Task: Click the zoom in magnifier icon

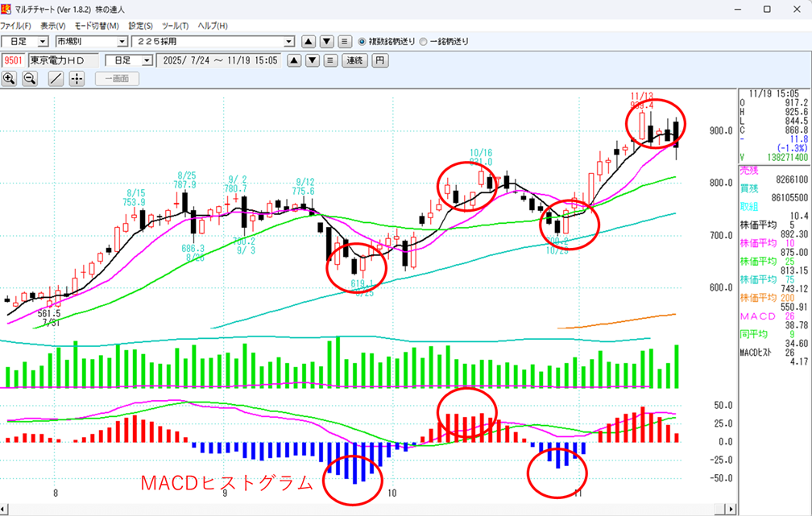Action: point(9,78)
